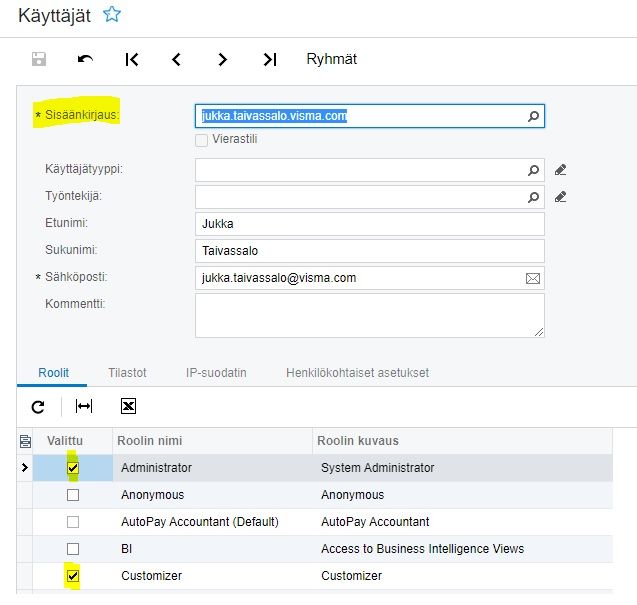This screenshot has height=605, width=637.
Task: Open Käyttäjätyyppi lookup selector
Action: [533, 170]
